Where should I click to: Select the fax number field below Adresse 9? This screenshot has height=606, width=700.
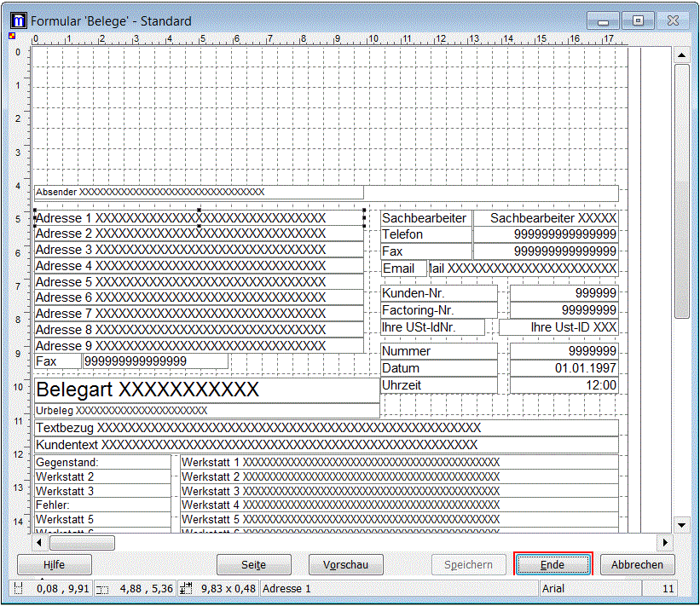(155, 361)
